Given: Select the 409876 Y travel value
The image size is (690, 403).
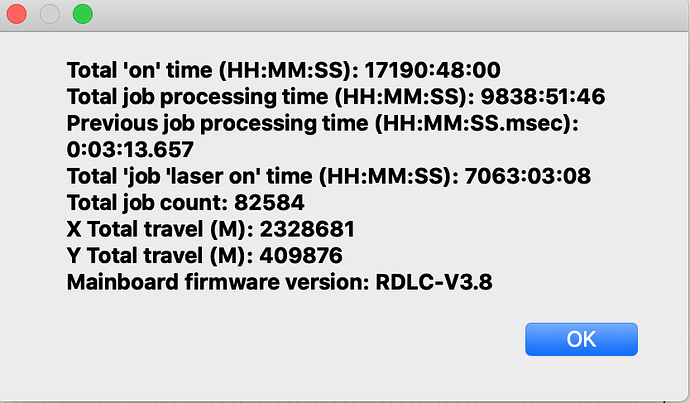Looking at the screenshot, I should (301, 256).
